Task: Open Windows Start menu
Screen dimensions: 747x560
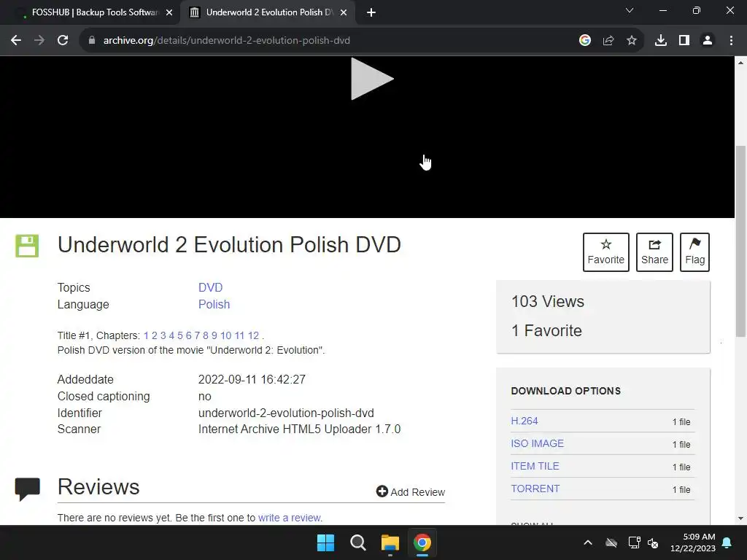Action: coord(326,542)
